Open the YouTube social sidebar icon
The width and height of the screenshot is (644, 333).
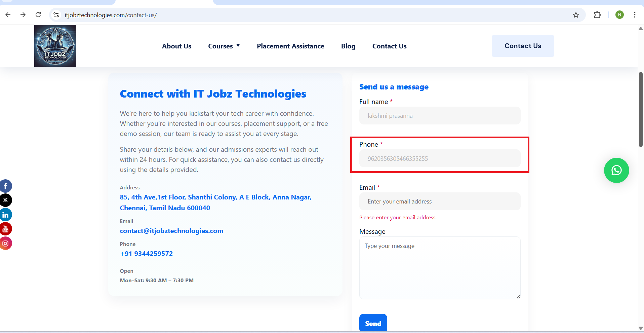[5, 229]
